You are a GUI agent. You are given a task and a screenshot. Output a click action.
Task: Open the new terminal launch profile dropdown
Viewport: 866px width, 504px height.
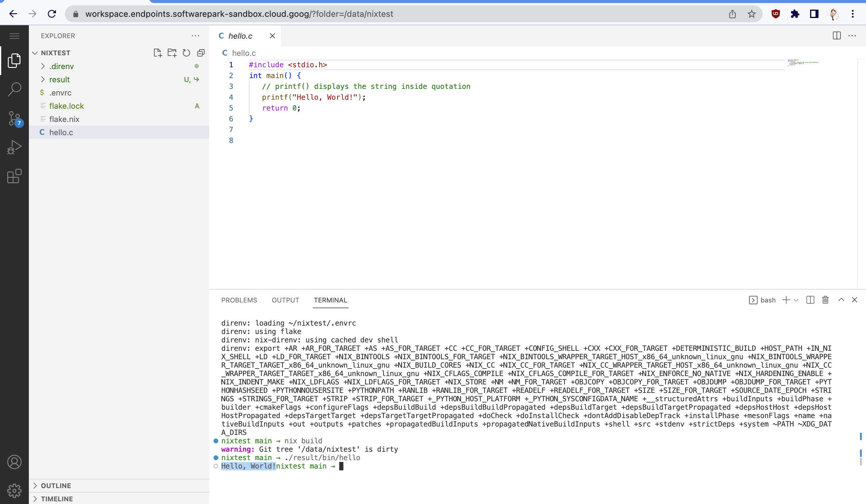[x=796, y=300]
